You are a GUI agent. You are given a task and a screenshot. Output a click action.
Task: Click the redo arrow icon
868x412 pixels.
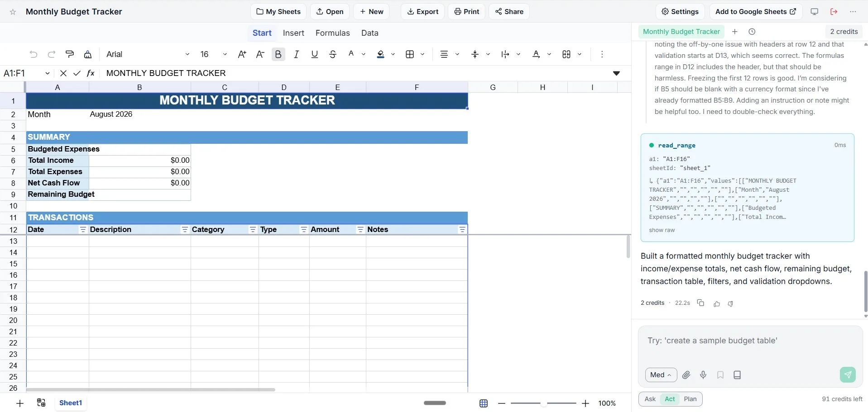[x=52, y=54]
